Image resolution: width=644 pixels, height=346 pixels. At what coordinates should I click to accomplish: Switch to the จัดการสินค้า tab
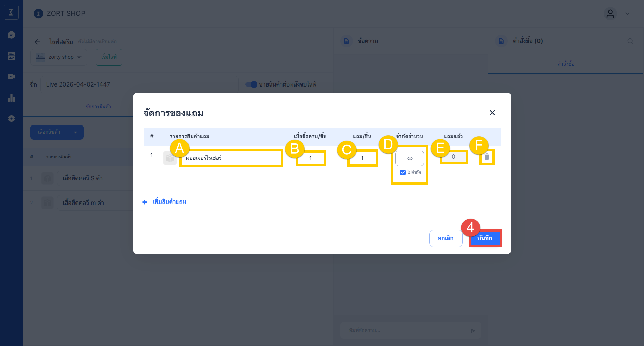(98, 107)
